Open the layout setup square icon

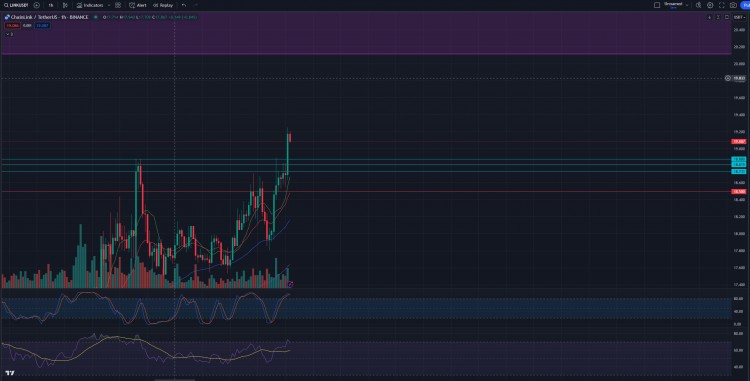657,5
